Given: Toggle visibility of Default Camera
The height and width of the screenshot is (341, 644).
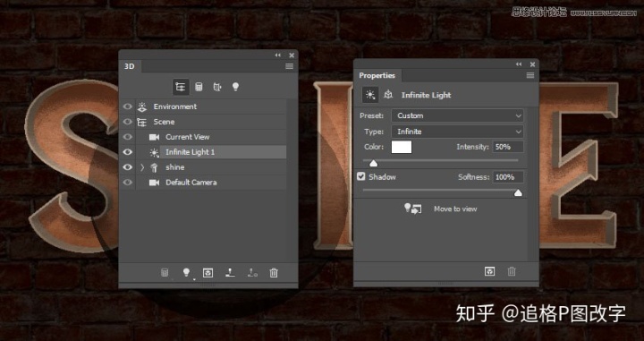Looking at the screenshot, I should point(128,183).
